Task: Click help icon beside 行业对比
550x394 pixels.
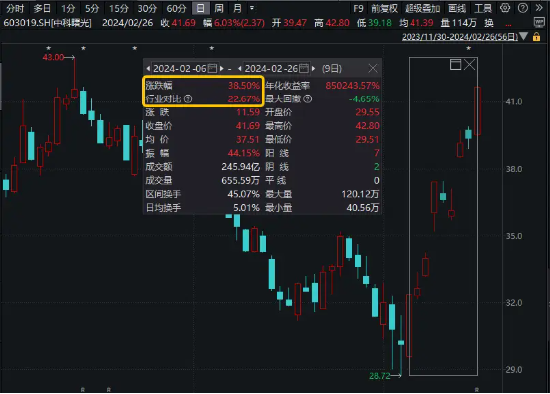Action: [188, 99]
